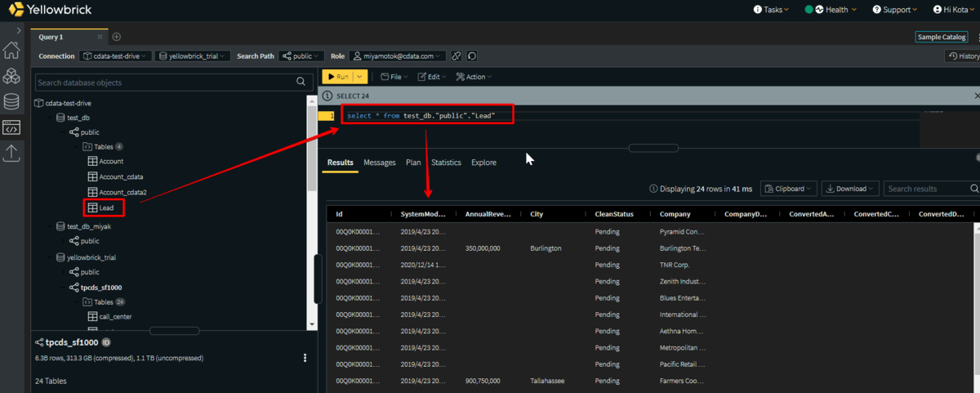Click the refresh icon beside Role
The image size is (980, 393).
click(x=472, y=56)
